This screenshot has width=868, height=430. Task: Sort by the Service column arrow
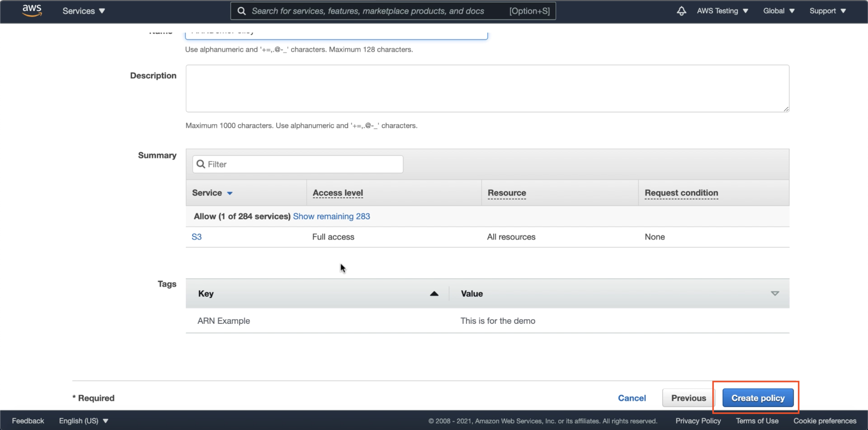[x=230, y=193]
